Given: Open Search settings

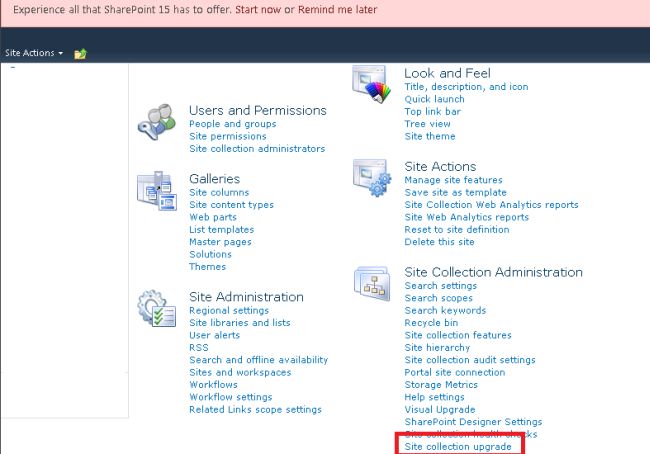Looking at the screenshot, I should tap(441, 286).
